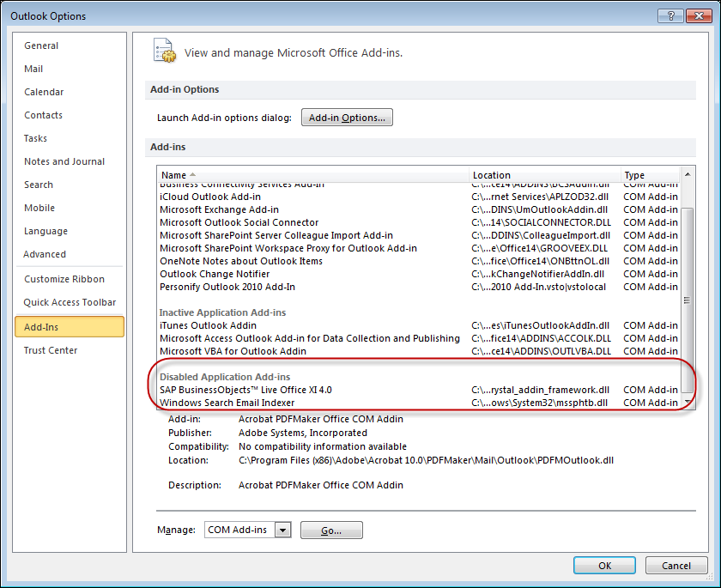Click the Go button
This screenshot has width=721, height=588.
pyautogui.click(x=331, y=530)
